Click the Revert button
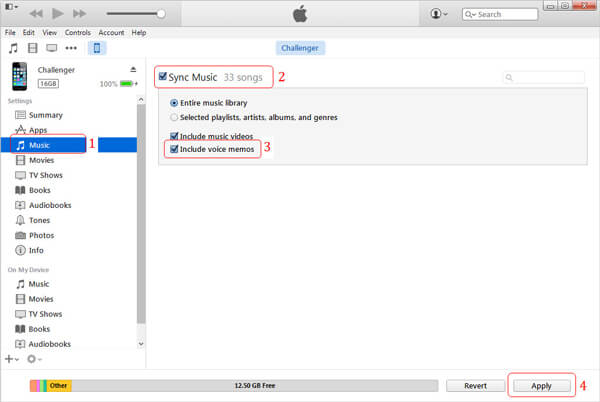Screen dimensions: 600x402 [475, 386]
